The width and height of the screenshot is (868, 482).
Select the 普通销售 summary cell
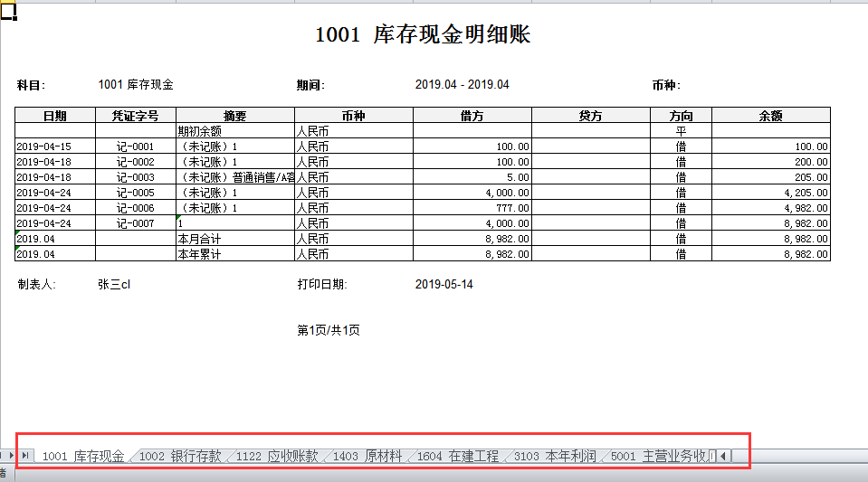coord(235,177)
